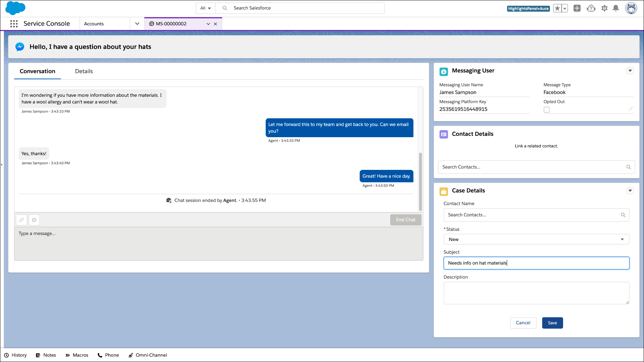The height and width of the screenshot is (362, 644).
Task: Click the Salesforce Help question mark icon
Action: pyautogui.click(x=591, y=8)
